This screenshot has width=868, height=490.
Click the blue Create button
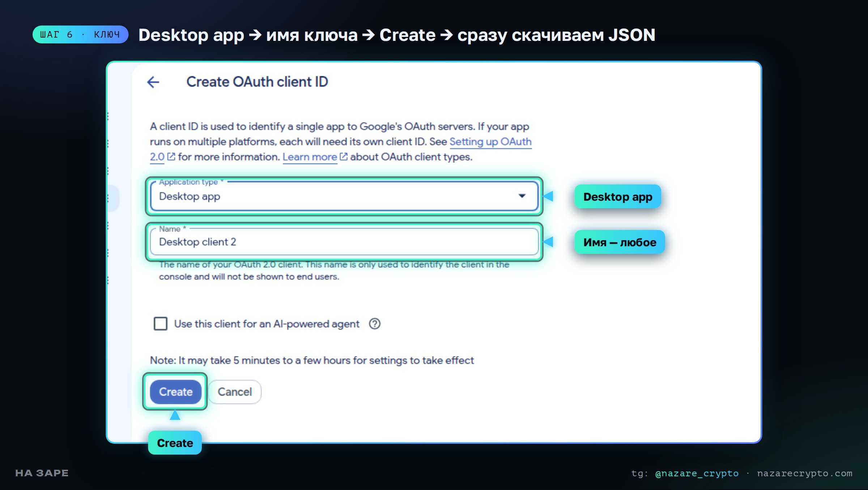point(176,392)
